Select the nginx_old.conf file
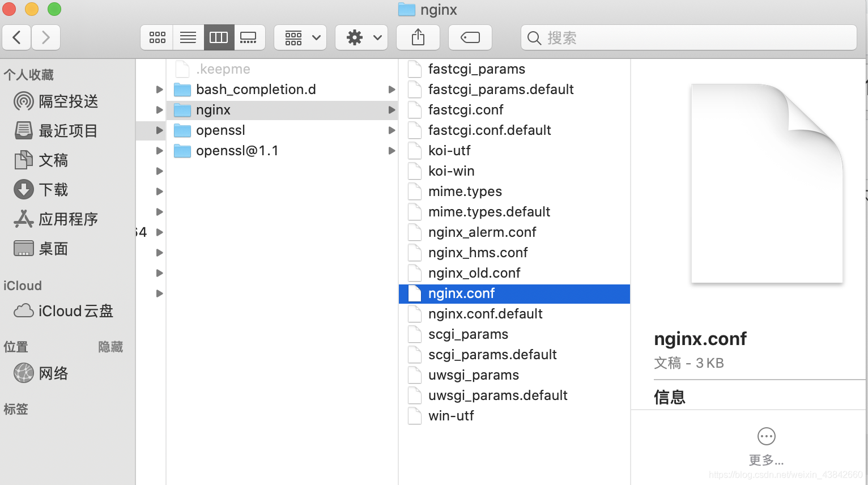 (514, 273)
